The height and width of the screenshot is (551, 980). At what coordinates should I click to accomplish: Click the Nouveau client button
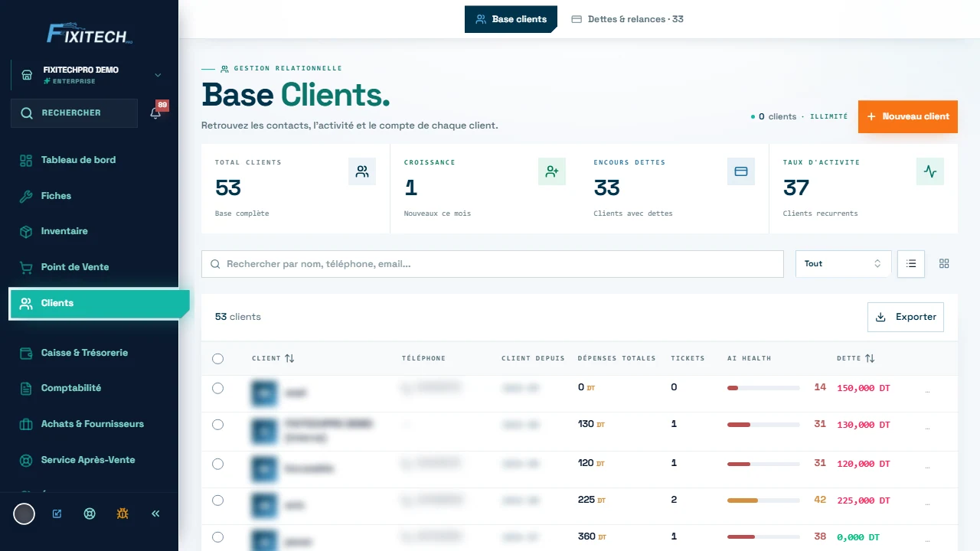click(x=908, y=116)
